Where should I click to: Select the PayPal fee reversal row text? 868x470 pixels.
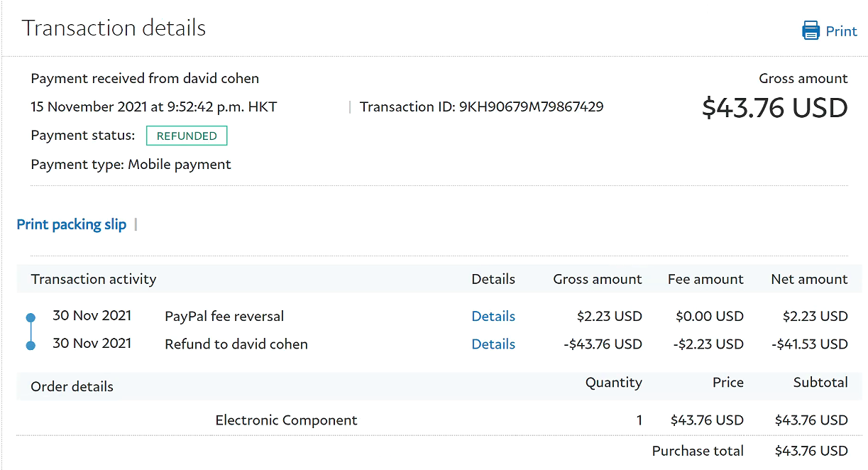224,317
